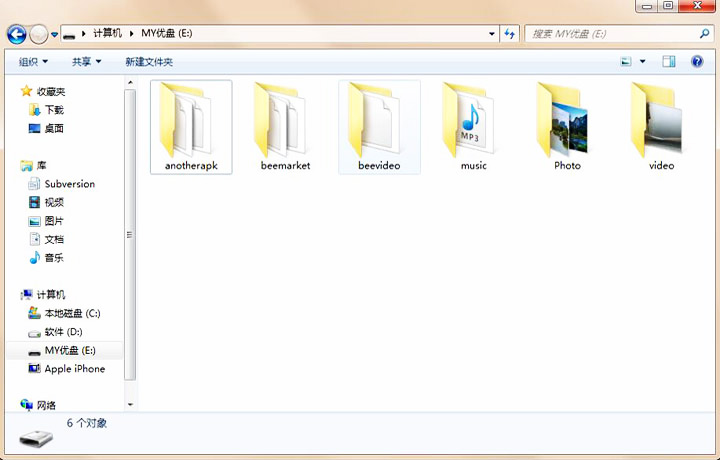
Task: Click the 桌面 desktop icon in favorites
Action: pyautogui.click(x=34, y=129)
